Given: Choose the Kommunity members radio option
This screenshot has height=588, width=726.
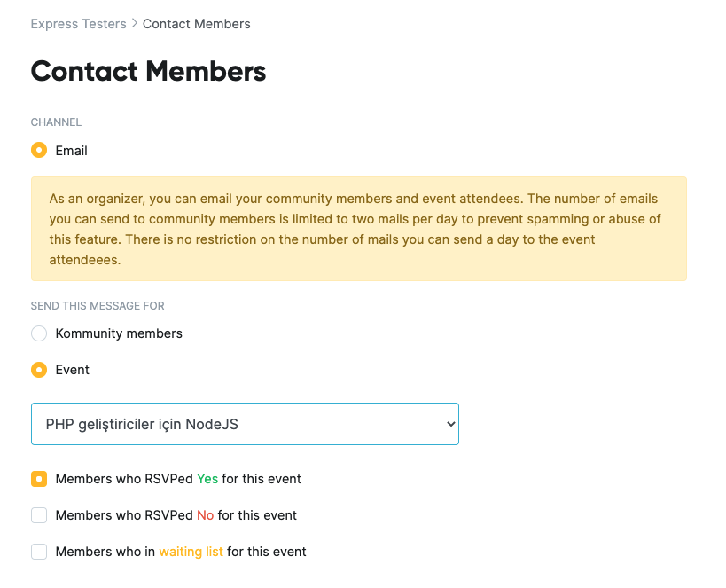Looking at the screenshot, I should pos(39,333).
